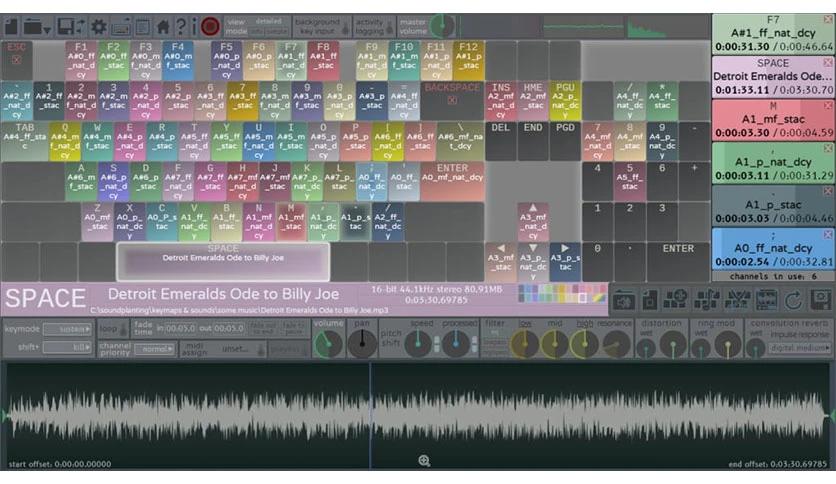This screenshot has height=484, width=836.
Task: Open the keymode sustain dropdown
Action: coord(68,329)
